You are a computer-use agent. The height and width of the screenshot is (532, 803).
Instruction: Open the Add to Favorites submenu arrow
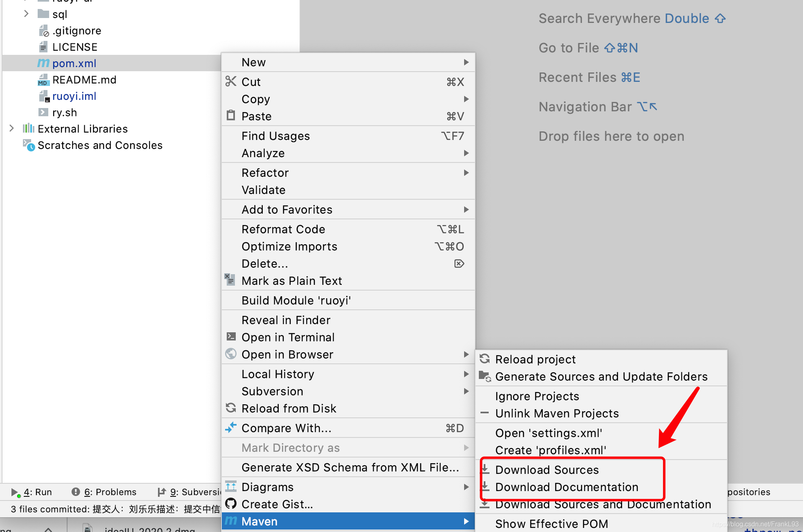tap(466, 210)
